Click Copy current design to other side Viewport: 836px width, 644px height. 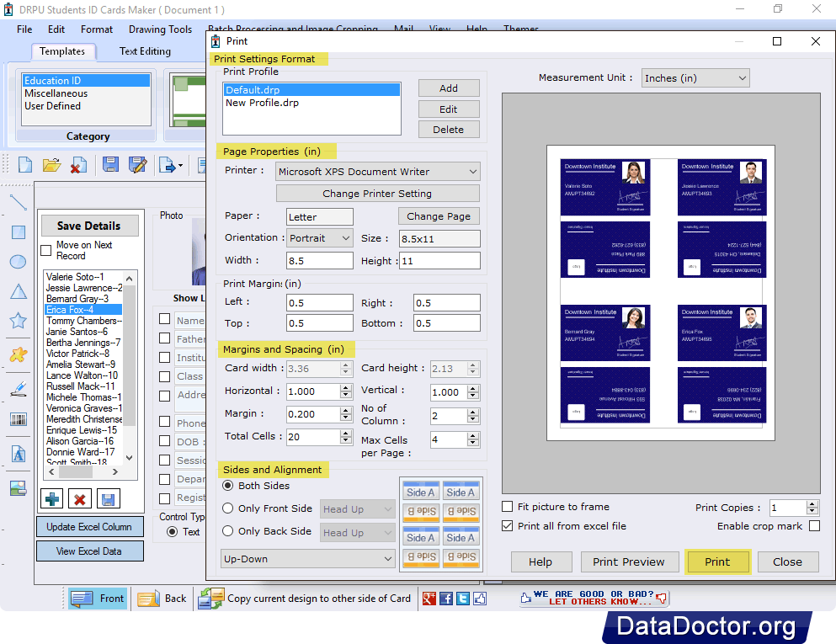tap(305, 599)
